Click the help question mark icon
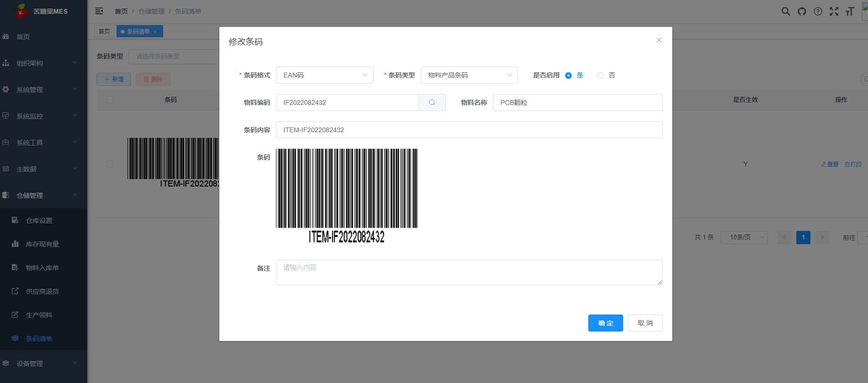The width and height of the screenshot is (868, 383). point(818,11)
